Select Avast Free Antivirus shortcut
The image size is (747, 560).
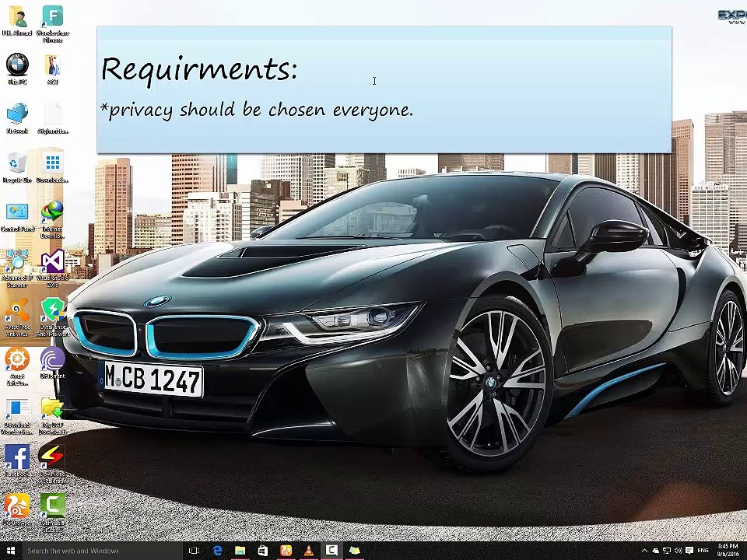click(17, 317)
